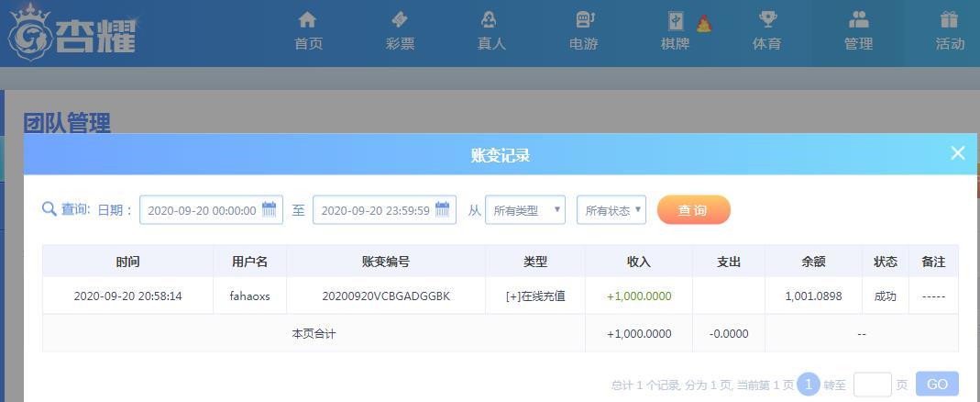The height and width of the screenshot is (402, 980).
Task: Click the 用户名 column header
Action: 250,262
